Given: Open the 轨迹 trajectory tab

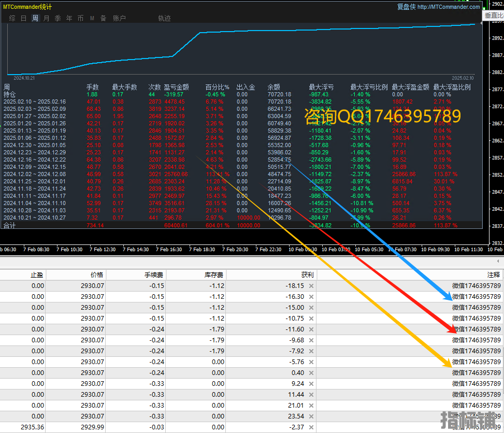Looking at the screenshot, I should [164, 18].
